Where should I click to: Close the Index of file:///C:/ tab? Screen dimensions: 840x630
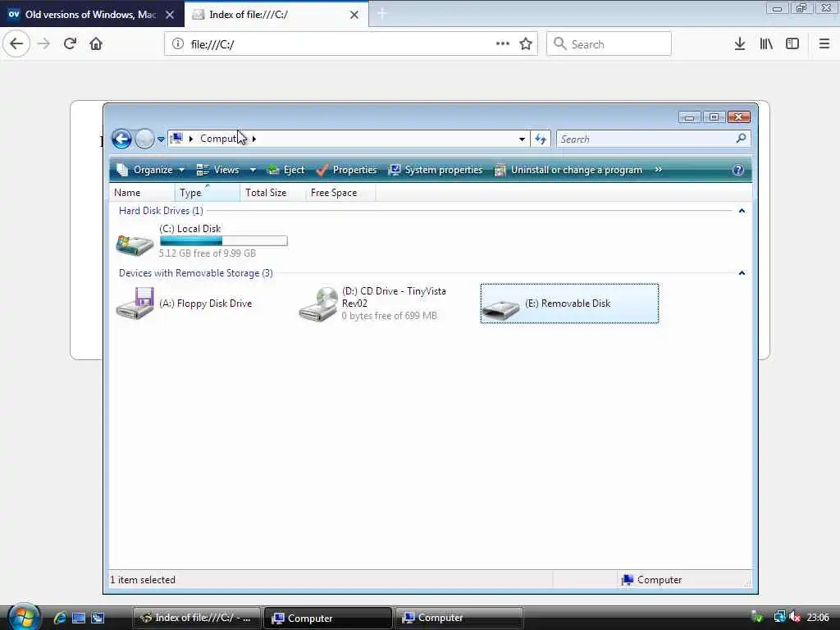click(x=354, y=15)
